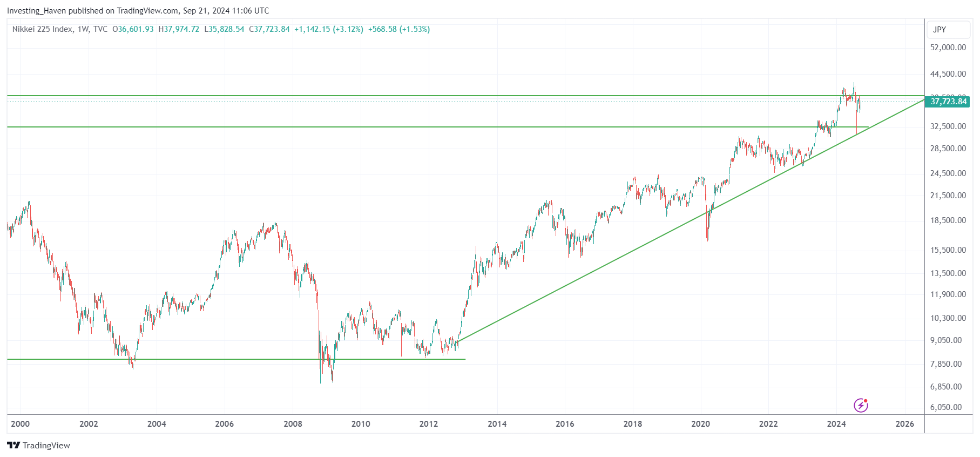Open the JPY currency selector
The width and height of the screenshot is (980, 457).
pos(949,30)
